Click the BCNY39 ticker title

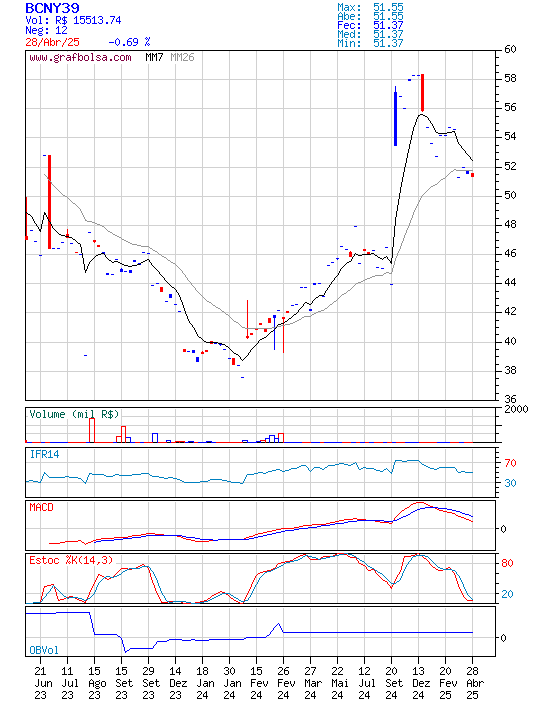pyautogui.click(x=52, y=8)
